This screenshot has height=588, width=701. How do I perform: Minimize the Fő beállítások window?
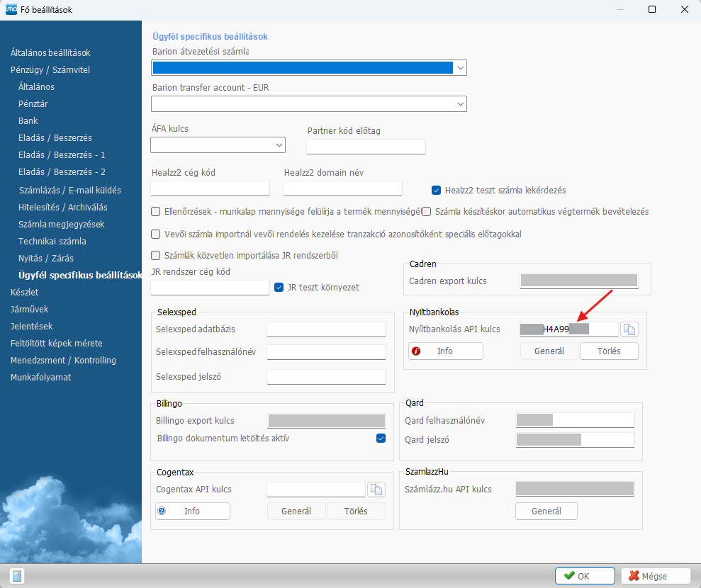click(x=620, y=10)
